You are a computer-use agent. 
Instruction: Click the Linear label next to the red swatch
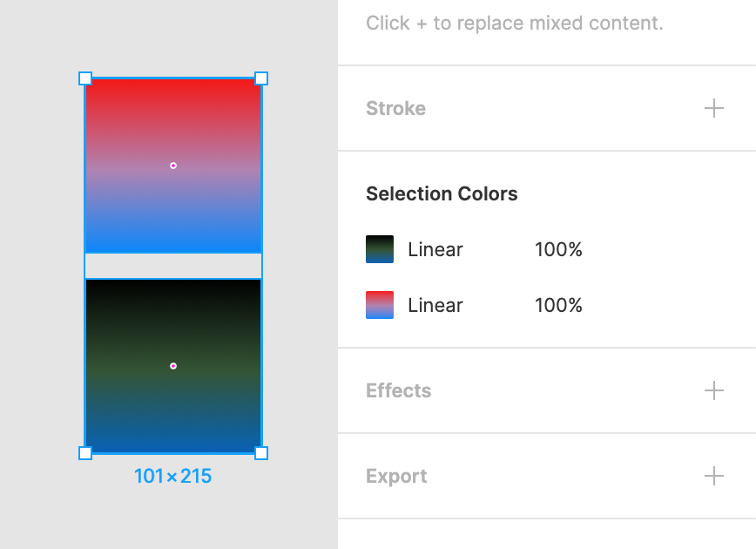tap(435, 305)
